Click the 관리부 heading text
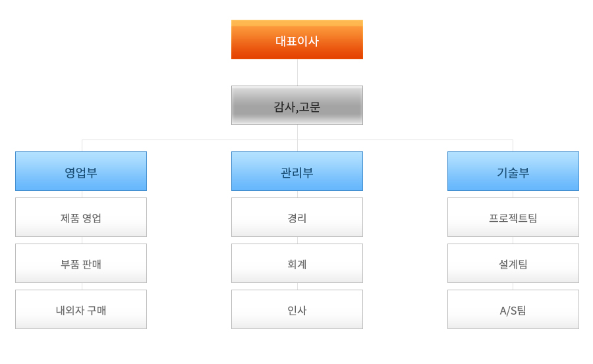The height and width of the screenshot is (364, 593). [297, 172]
